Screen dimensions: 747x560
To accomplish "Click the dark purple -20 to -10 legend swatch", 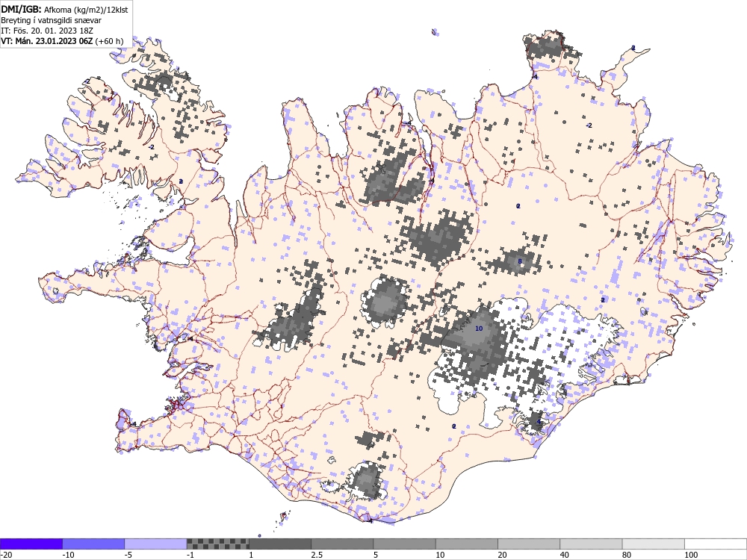I will click(31, 544).
